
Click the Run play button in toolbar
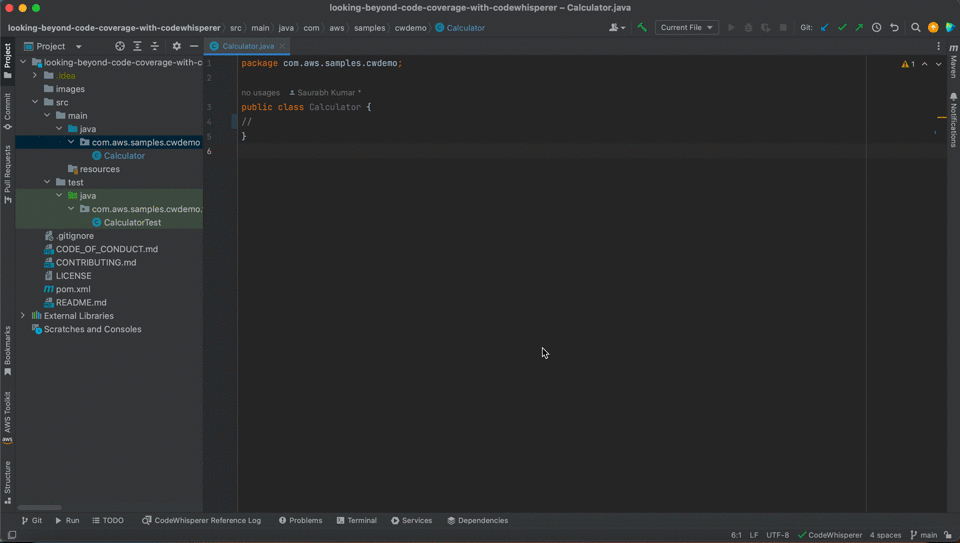[x=731, y=28]
